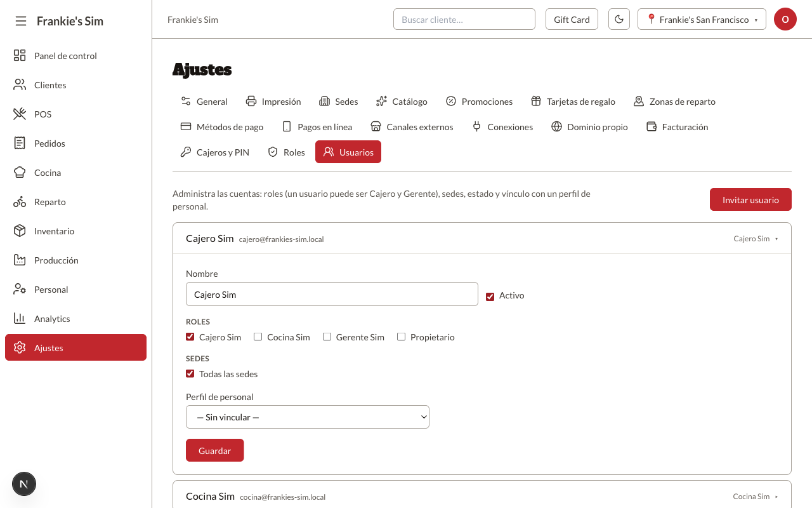Toggle dark mode moon icon
The width and height of the screenshot is (812, 508).
619,19
